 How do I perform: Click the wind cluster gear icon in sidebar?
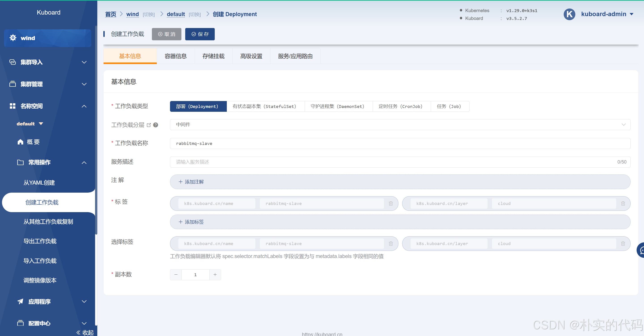pyautogui.click(x=13, y=38)
